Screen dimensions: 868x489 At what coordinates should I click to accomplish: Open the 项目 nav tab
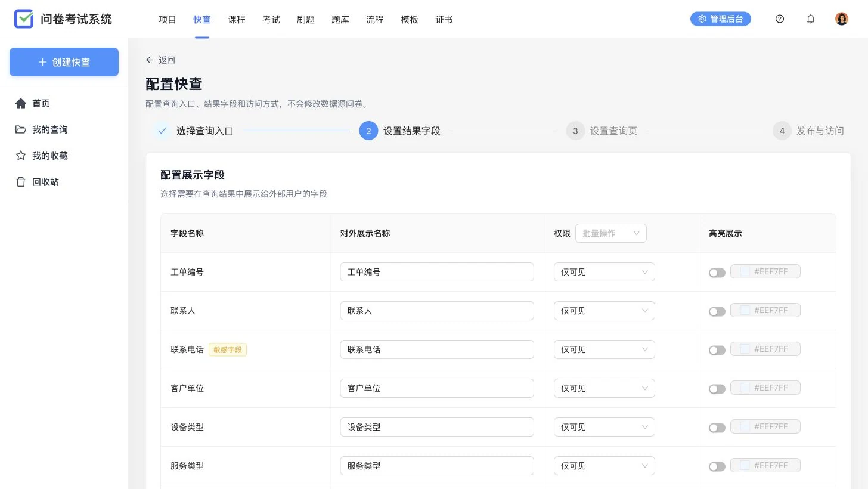coord(168,19)
